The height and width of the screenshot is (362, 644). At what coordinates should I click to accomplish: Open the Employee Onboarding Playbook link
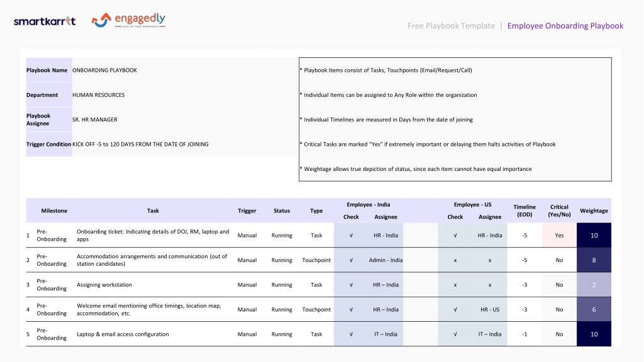565,26
